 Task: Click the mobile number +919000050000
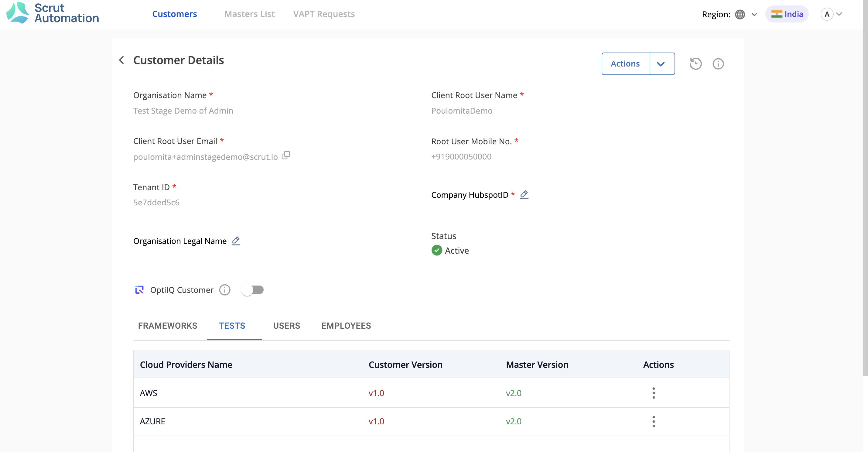click(x=461, y=156)
